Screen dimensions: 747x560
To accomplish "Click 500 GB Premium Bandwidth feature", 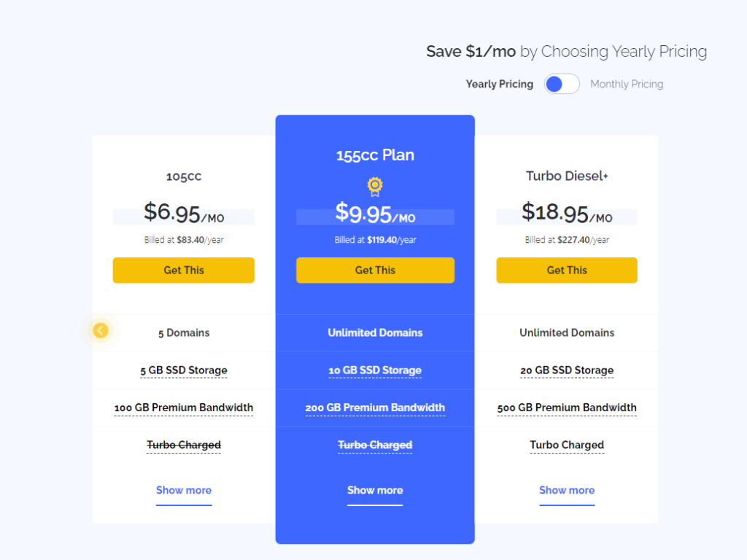I will pos(567,408).
